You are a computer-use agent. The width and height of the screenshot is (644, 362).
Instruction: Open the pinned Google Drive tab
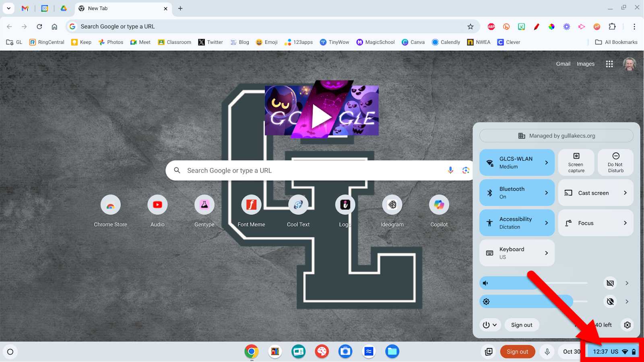pos(64,8)
